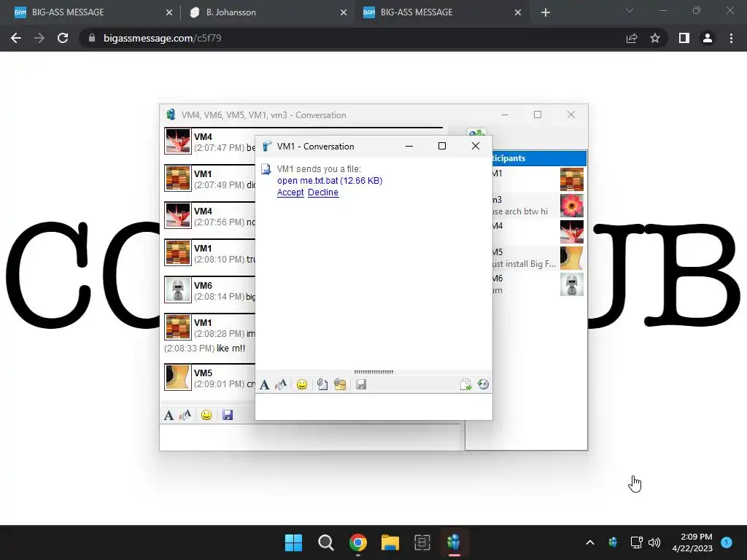Go back in Chrome
The height and width of the screenshot is (560, 747).
[x=16, y=38]
